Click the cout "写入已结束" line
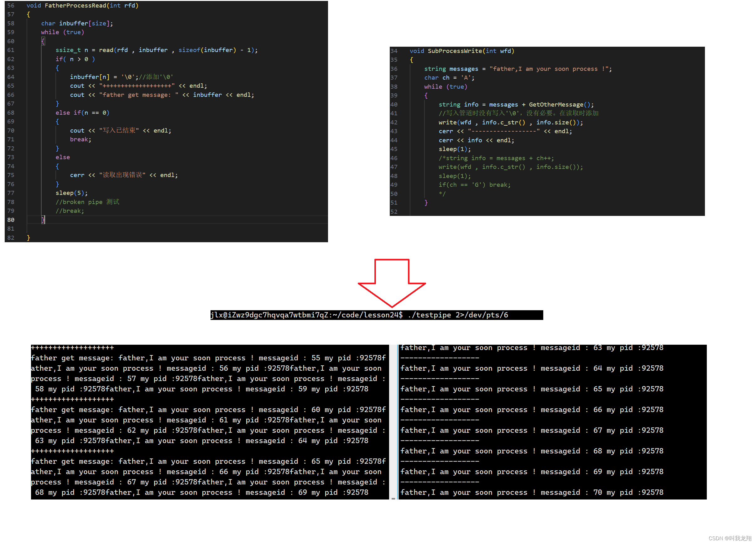Screen dimensions: 756x544 tap(120, 130)
